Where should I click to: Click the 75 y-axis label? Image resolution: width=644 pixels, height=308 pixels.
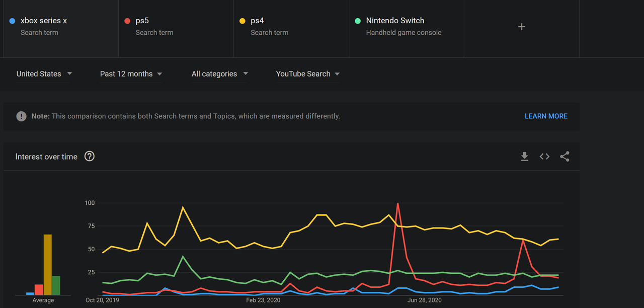coord(91,226)
